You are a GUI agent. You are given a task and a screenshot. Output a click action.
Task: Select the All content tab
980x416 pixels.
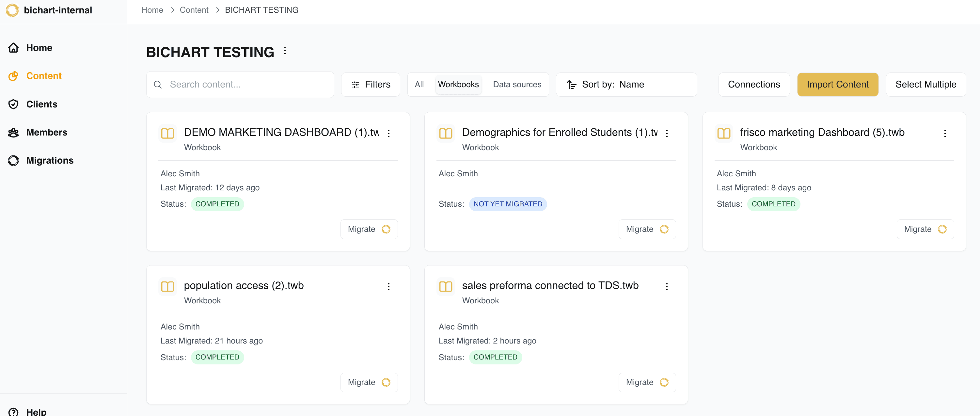click(x=419, y=85)
